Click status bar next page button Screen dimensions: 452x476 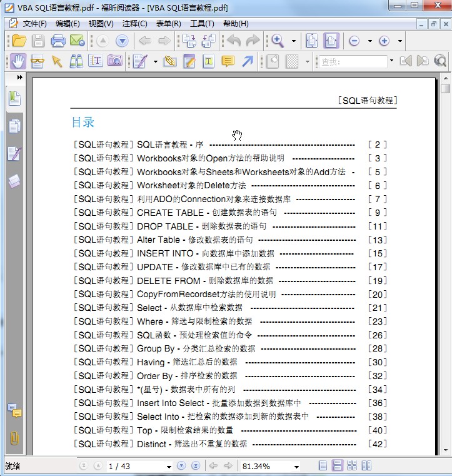[181, 465]
